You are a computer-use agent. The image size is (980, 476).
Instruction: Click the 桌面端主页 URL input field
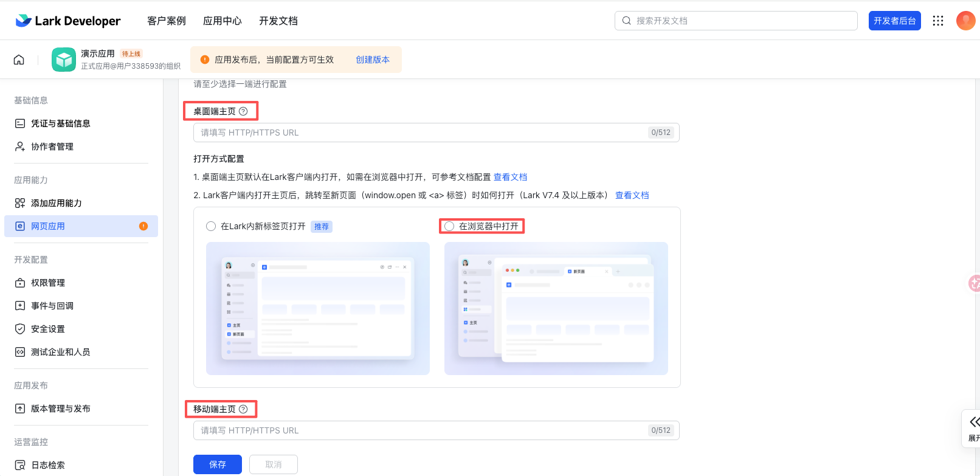point(419,133)
